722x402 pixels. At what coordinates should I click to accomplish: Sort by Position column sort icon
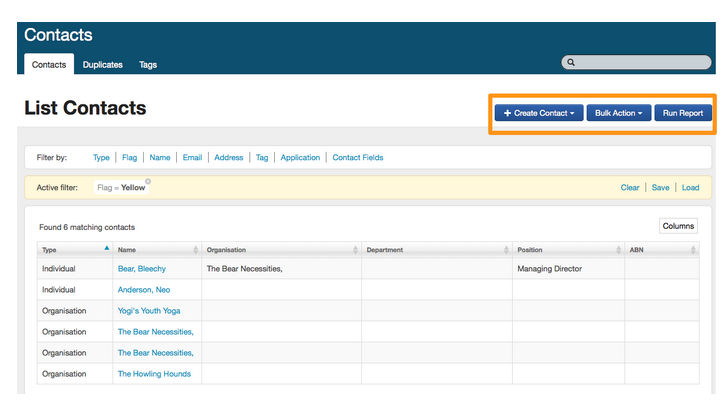(x=618, y=250)
